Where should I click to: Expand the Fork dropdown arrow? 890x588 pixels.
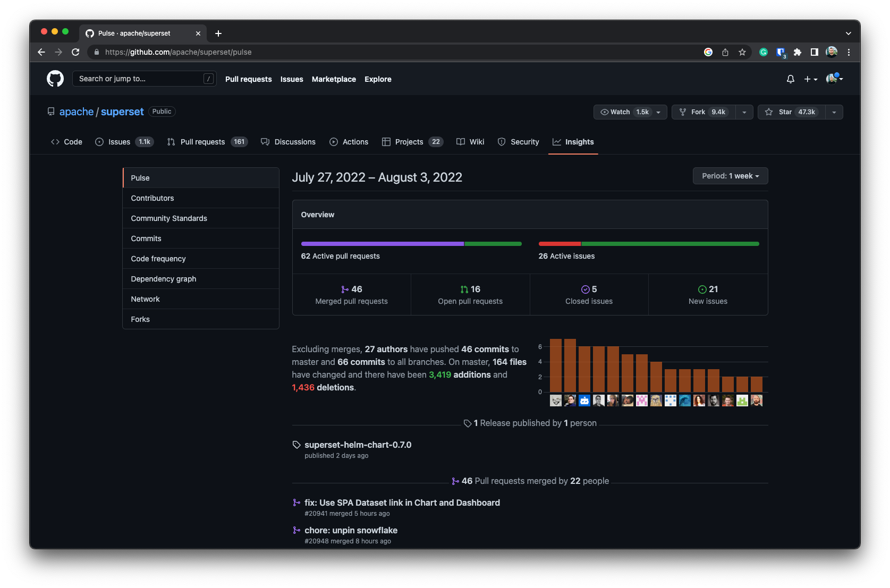coord(744,112)
